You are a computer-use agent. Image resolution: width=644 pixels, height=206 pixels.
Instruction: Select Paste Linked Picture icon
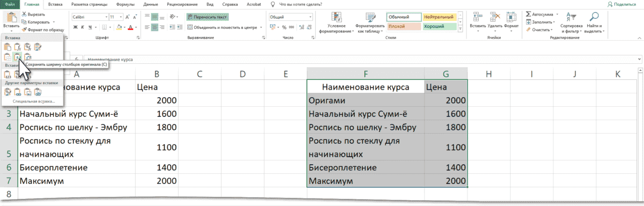pos(37,91)
